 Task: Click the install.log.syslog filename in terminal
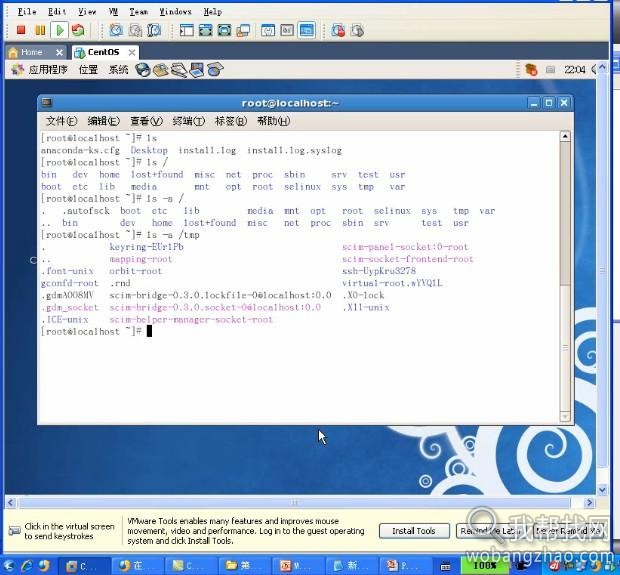tap(294, 150)
